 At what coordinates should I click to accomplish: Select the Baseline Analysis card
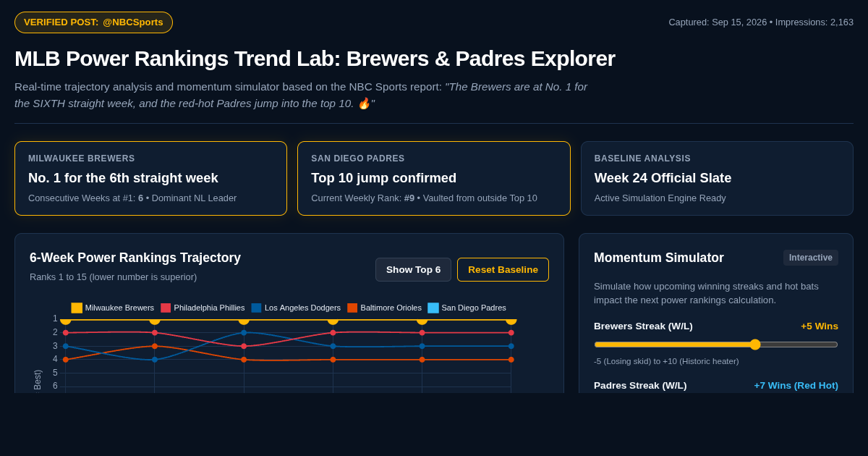pyautogui.click(x=717, y=178)
